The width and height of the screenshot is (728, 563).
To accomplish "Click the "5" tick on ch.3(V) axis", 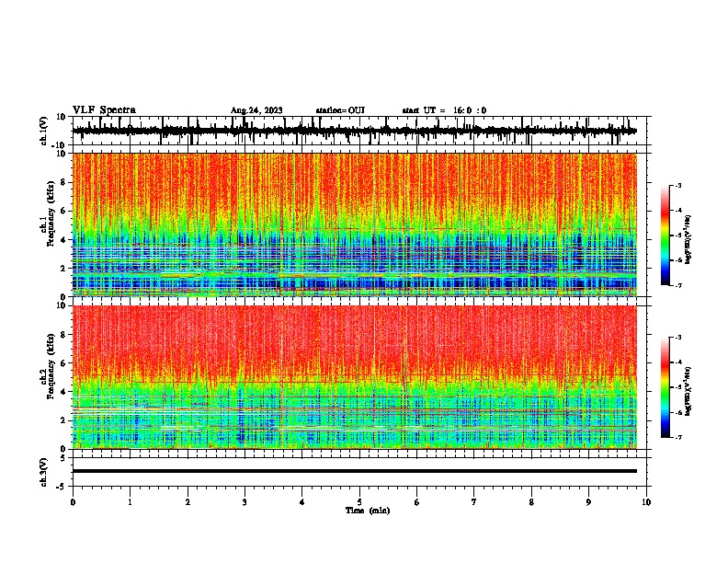I will [63, 458].
